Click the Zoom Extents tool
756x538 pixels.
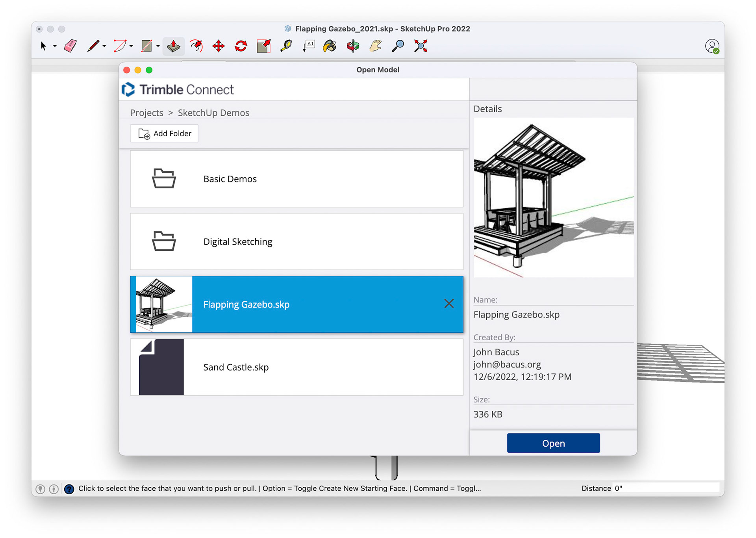coord(421,46)
